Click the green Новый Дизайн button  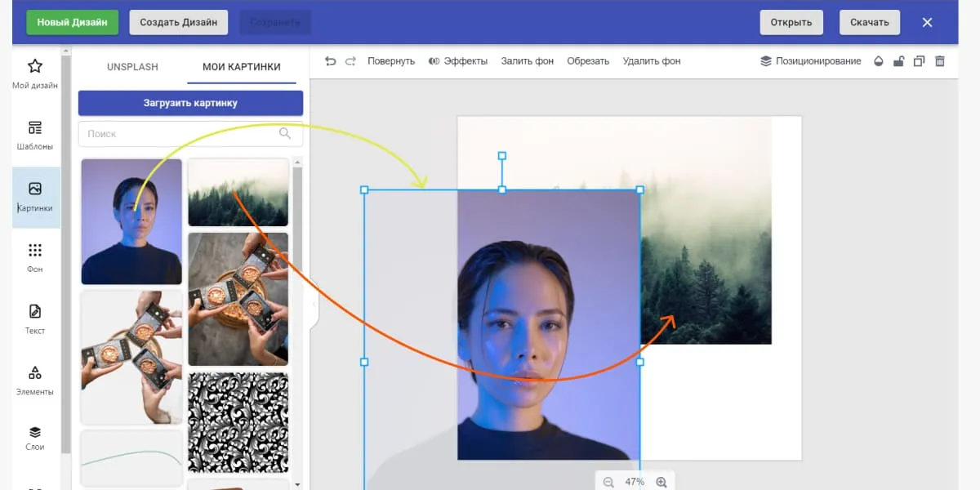coord(72,22)
